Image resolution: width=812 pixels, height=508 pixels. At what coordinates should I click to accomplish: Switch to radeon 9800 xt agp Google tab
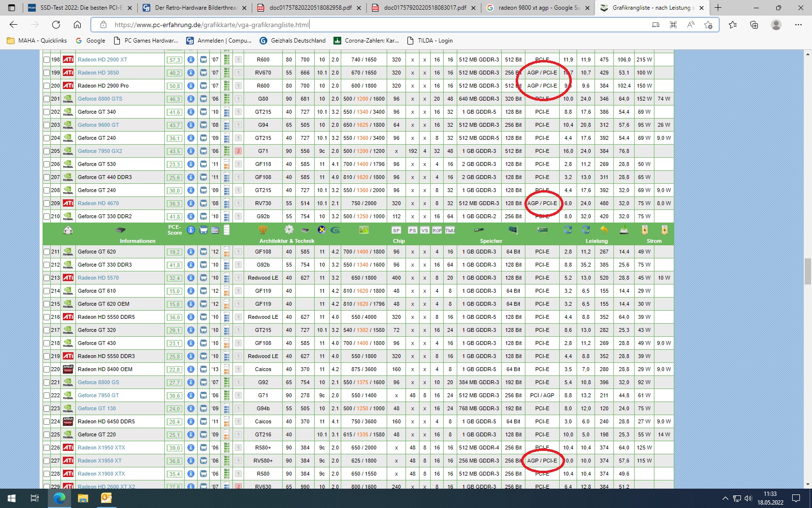pos(538,8)
